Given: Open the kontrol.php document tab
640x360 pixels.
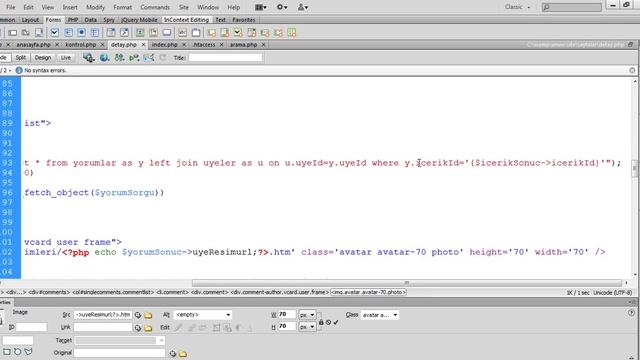Looking at the screenshot, I should 80,44.
